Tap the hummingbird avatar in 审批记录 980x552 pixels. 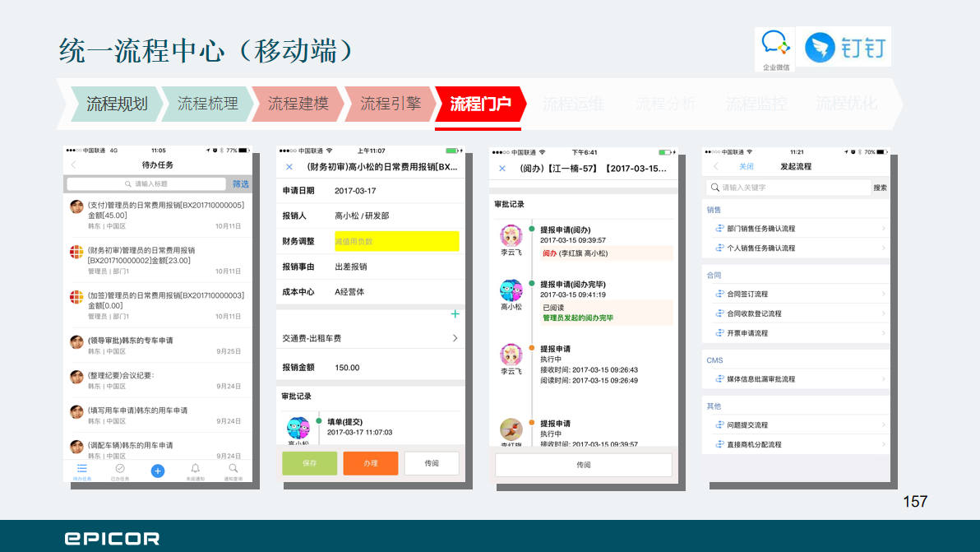point(511,429)
